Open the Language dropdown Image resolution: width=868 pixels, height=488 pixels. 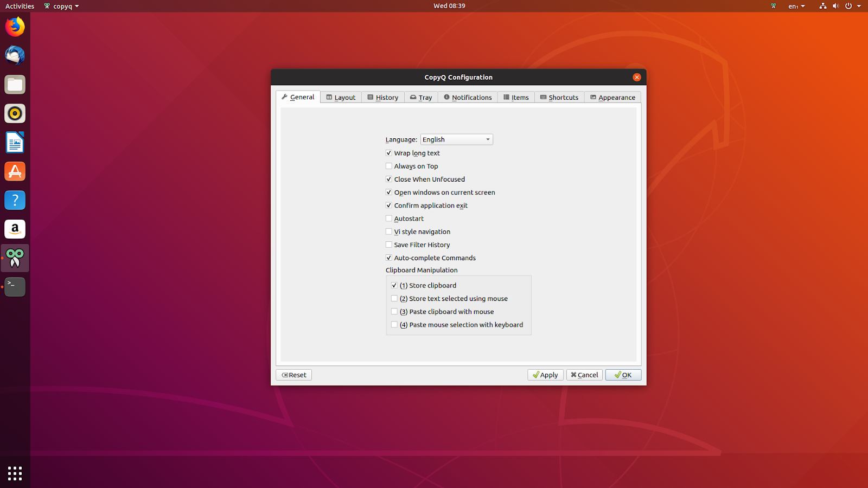[x=457, y=139]
